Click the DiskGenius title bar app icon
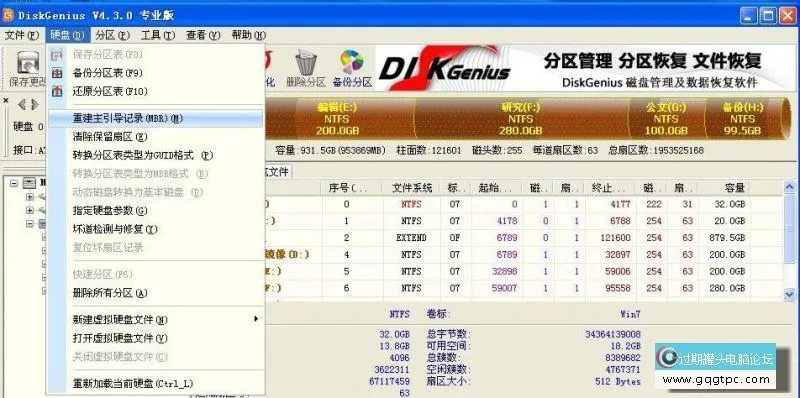This screenshot has width=800, height=398. click(x=8, y=15)
